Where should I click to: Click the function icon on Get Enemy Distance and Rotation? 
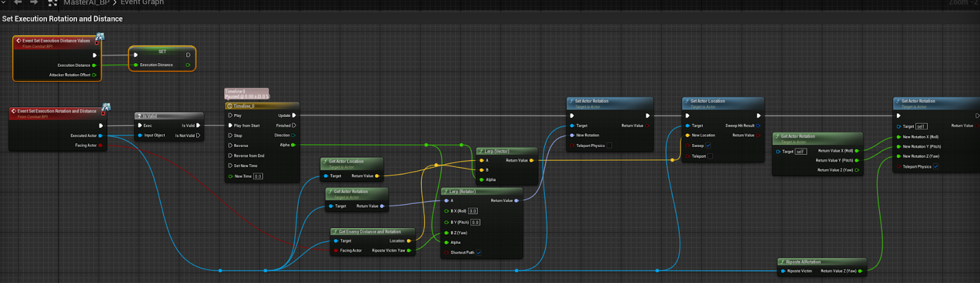[x=335, y=232]
